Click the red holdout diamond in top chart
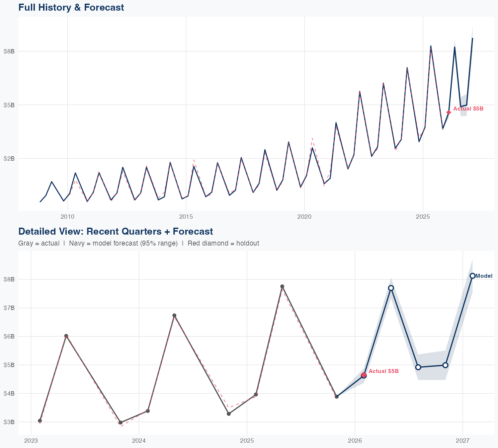498x448 pixels. click(449, 112)
